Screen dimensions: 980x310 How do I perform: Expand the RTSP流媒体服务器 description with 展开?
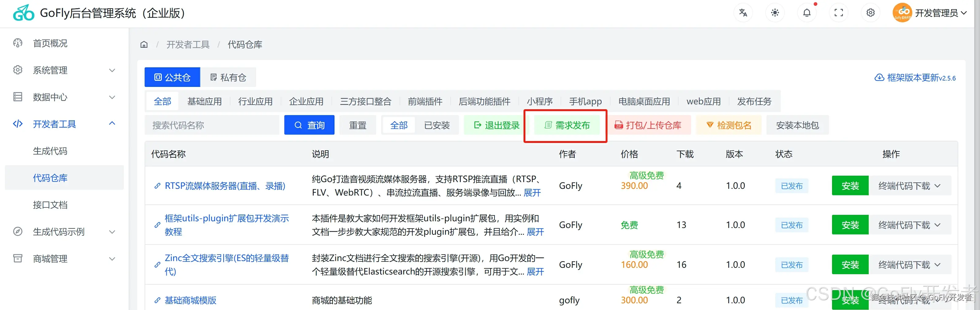[532, 192]
